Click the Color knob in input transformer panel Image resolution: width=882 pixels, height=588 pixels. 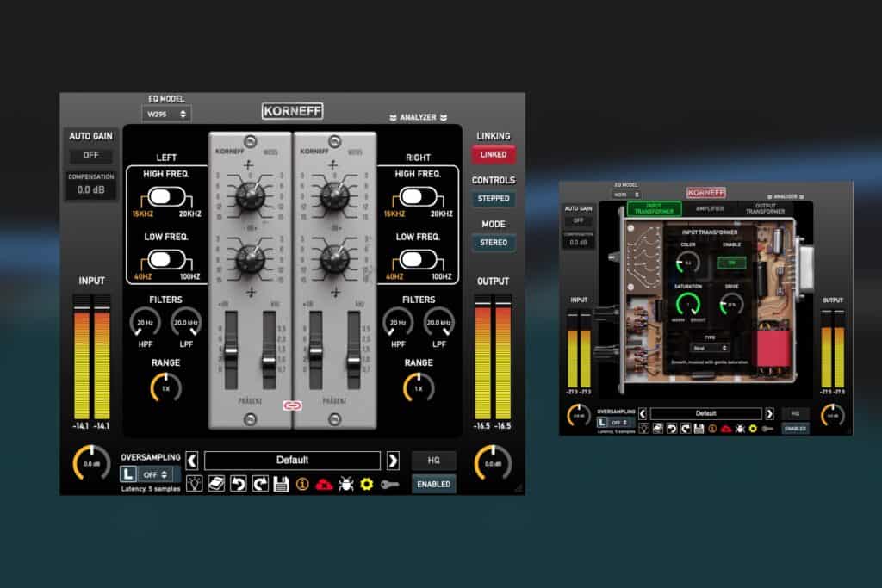pos(688,263)
